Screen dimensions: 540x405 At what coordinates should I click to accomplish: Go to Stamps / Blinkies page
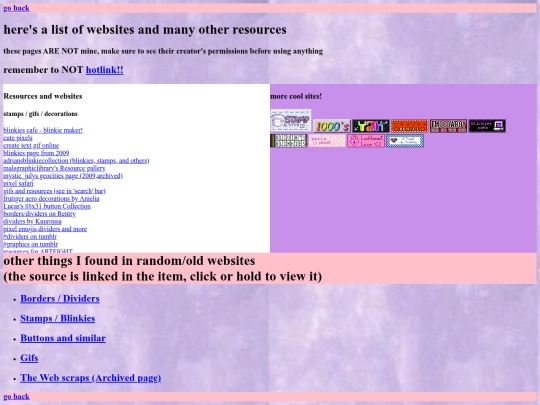click(x=58, y=318)
